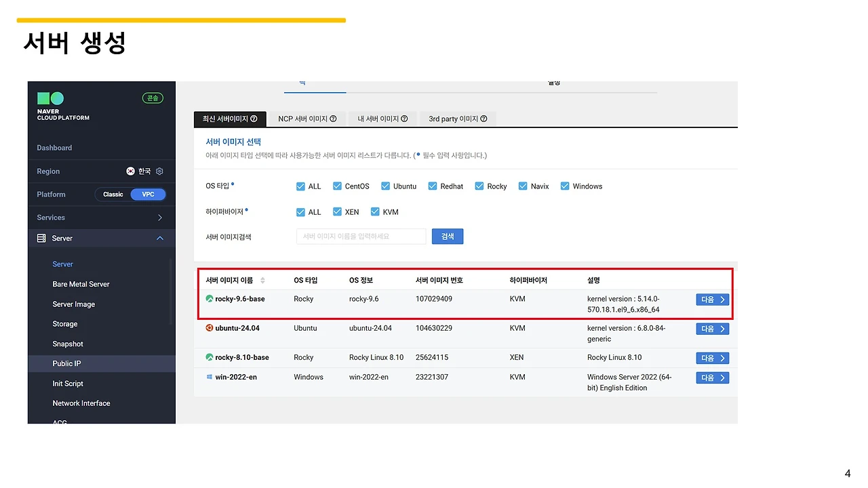
Task: Open Server Image submenu item
Action: coord(74,304)
